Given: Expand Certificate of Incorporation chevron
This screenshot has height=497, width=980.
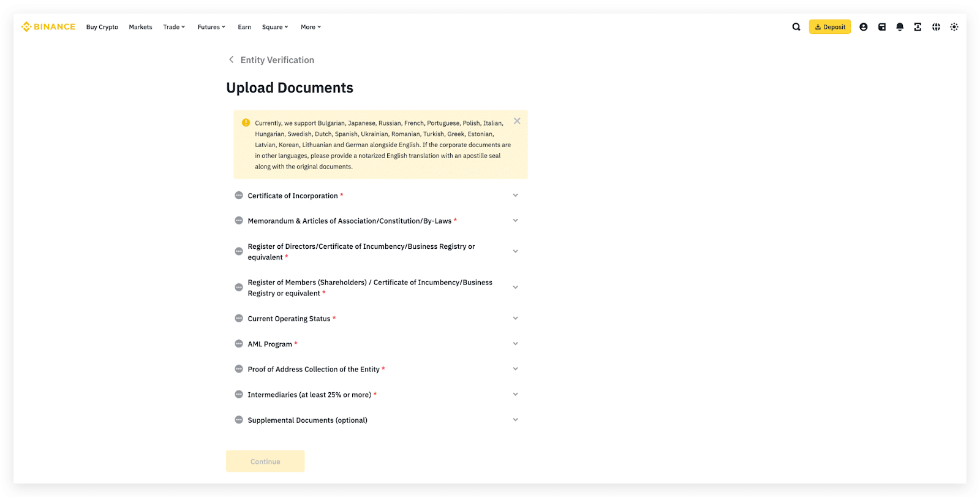Looking at the screenshot, I should [x=515, y=195].
